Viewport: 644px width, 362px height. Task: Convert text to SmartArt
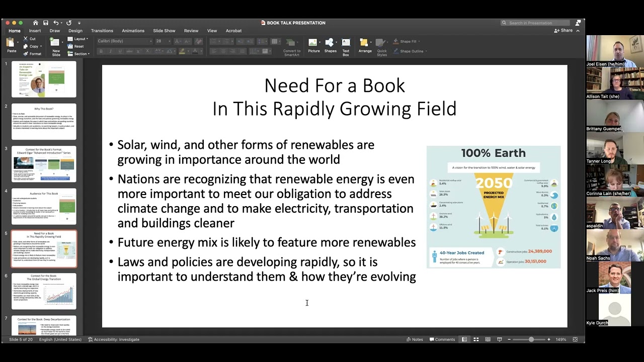[x=292, y=46]
